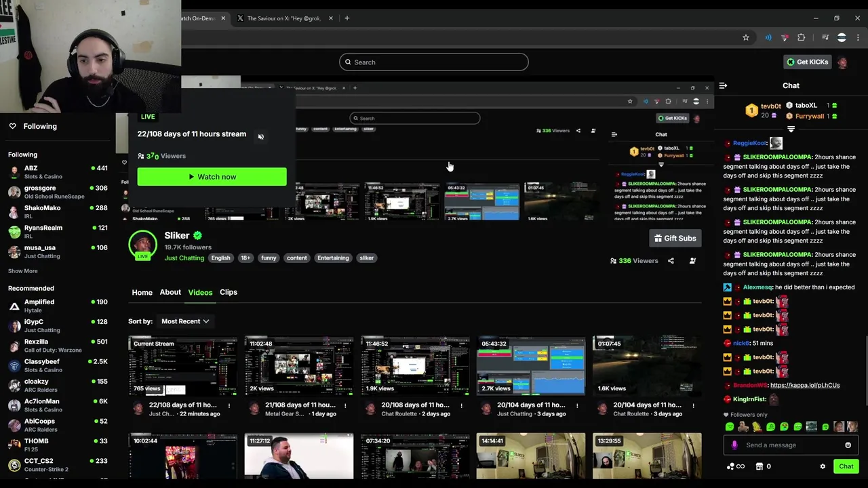This screenshot has width=868, height=488.
Task: Select the Videos channel tab
Action: 200,292
